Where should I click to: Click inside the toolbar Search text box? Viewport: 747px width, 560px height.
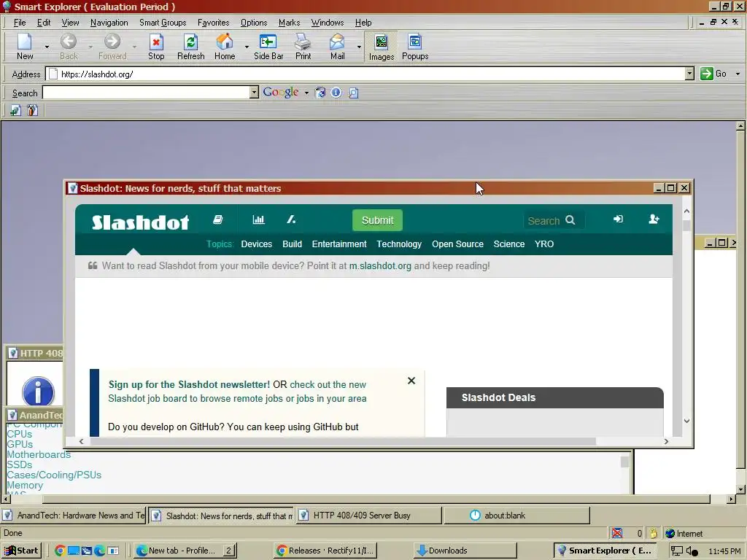click(x=146, y=93)
